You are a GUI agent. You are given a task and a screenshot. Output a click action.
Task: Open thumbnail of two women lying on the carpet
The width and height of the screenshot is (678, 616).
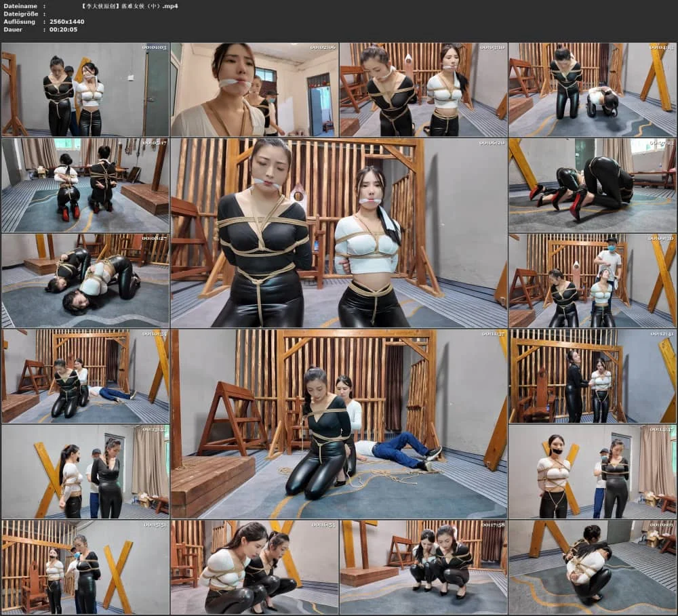click(85, 281)
